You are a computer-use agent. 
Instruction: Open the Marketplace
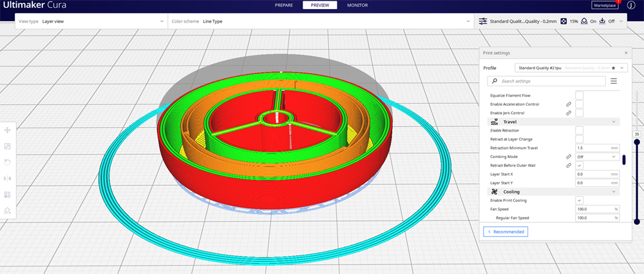click(x=605, y=5)
